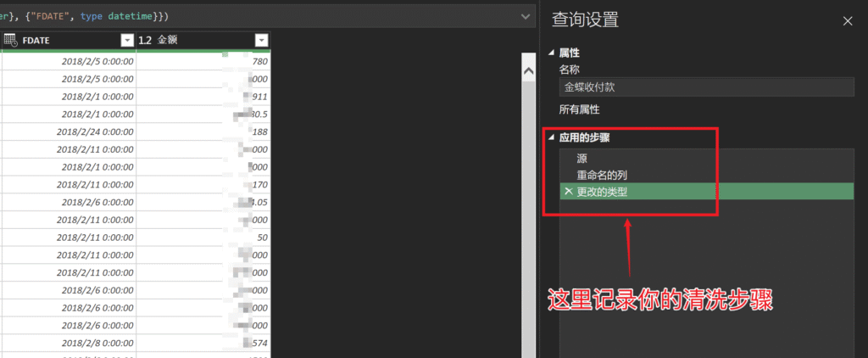Collapse the 应用的步骤 section
Viewport: 868px width, 358px height.
click(x=551, y=137)
